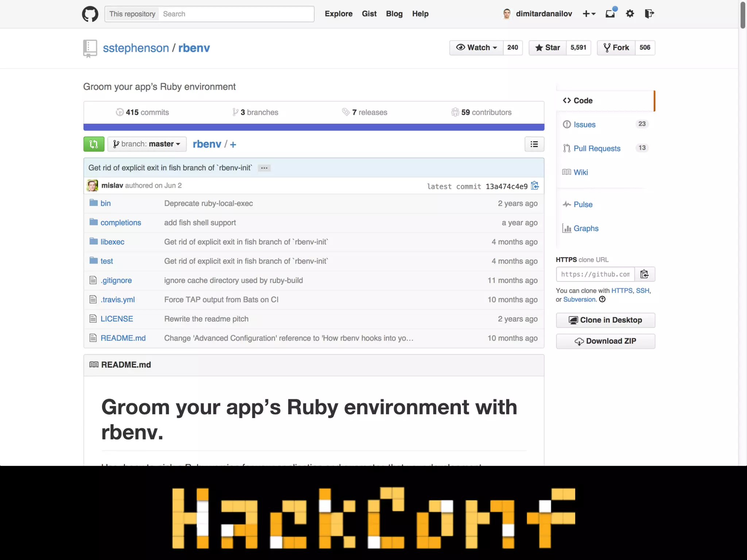Go to Pull Requests section

click(x=597, y=148)
